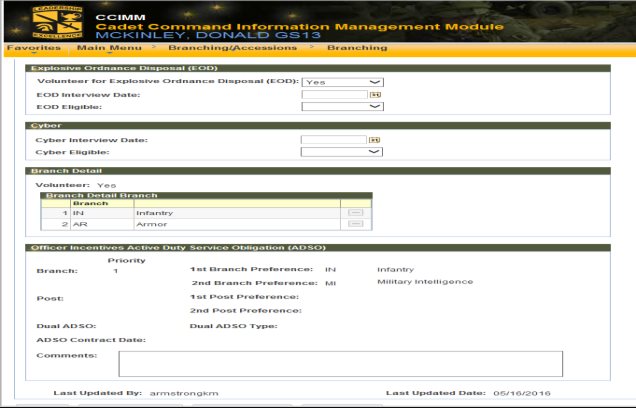
Task: Open the Cyber Interview Date calendar picker
Action: pyautogui.click(x=376, y=140)
